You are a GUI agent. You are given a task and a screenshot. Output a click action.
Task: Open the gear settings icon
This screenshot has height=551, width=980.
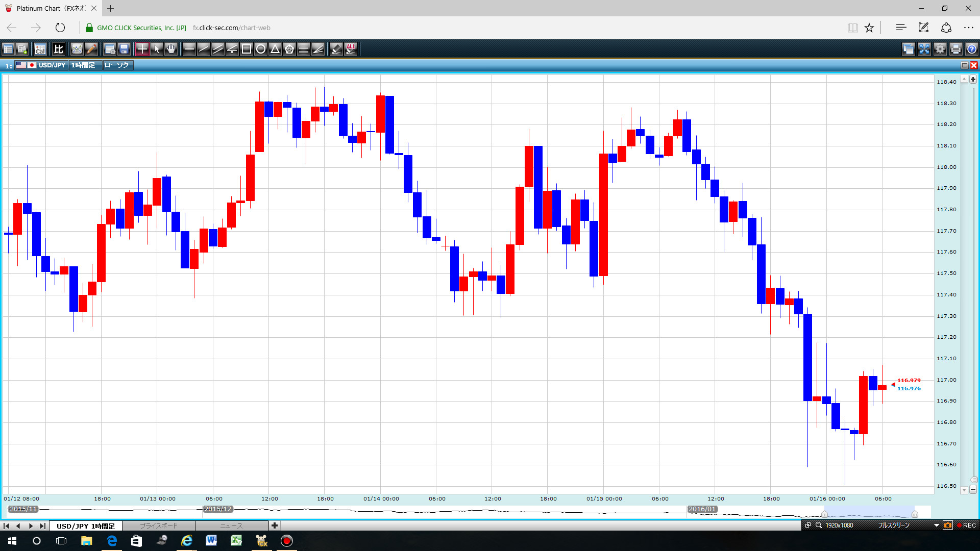[940, 49]
